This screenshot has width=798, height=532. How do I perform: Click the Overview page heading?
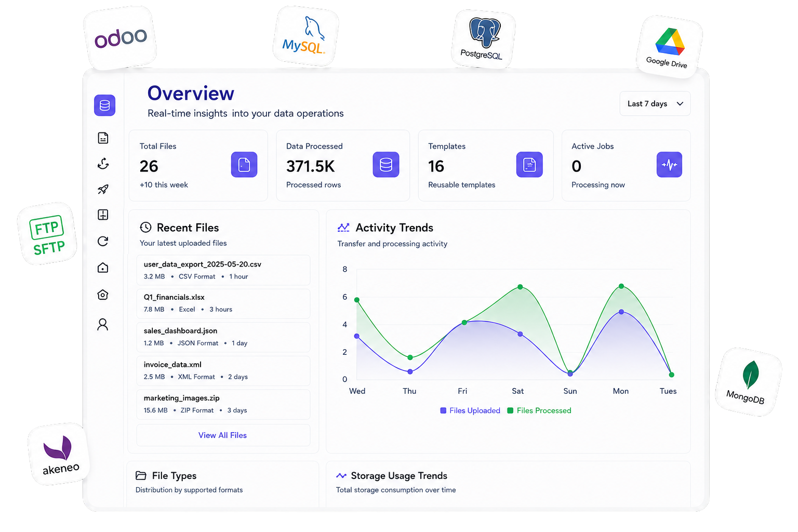(191, 94)
